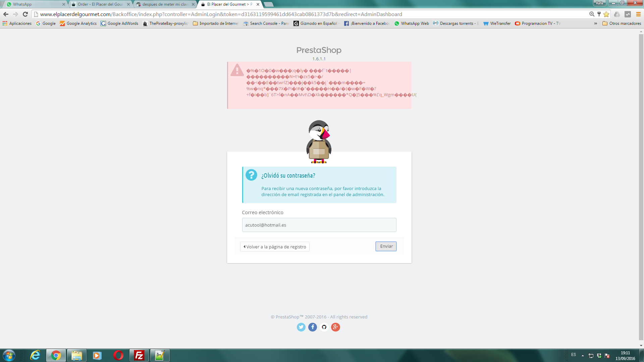Open Chrome hamburger menu icon
644x362 pixels.
pos(638,14)
